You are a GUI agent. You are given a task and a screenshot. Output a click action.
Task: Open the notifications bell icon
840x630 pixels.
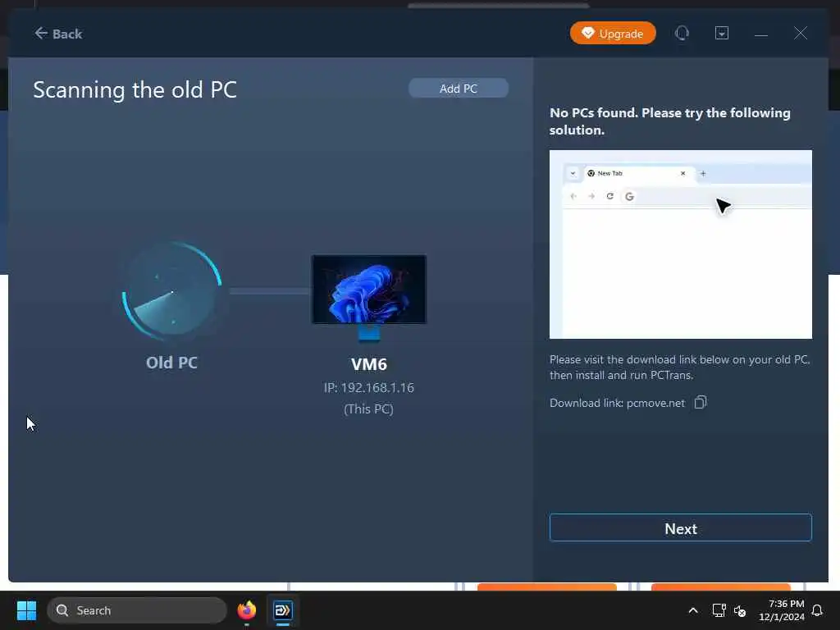click(x=817, y=610)
